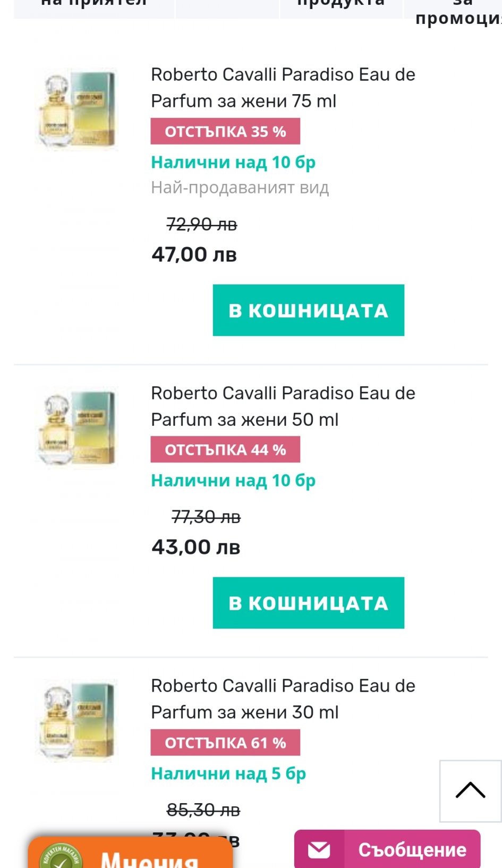Click the ОТСТЪПКА 35 % discount badge
The height and width of the screenshot is (868, 502).
(x=225, y=131)
